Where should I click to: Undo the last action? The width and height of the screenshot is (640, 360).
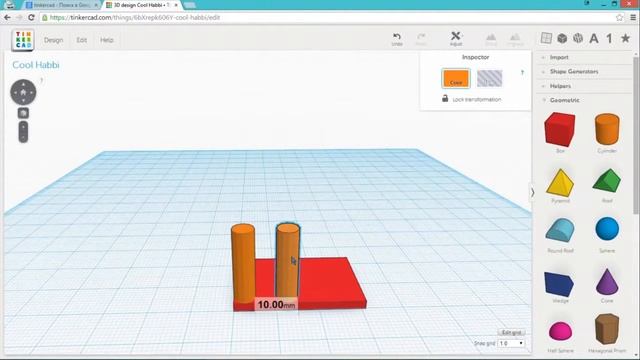397,39
